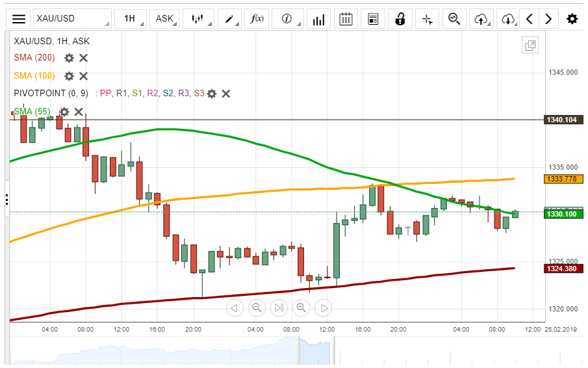Expand the 1H timeframe selector
This screenshot has width=588, height=368.
coord(129,19)
